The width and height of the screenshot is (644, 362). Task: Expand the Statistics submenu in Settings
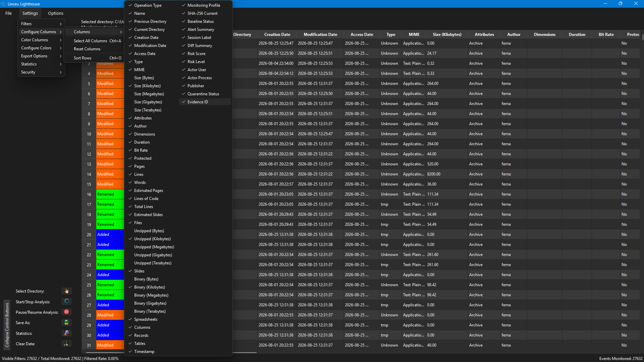point(41,64)
